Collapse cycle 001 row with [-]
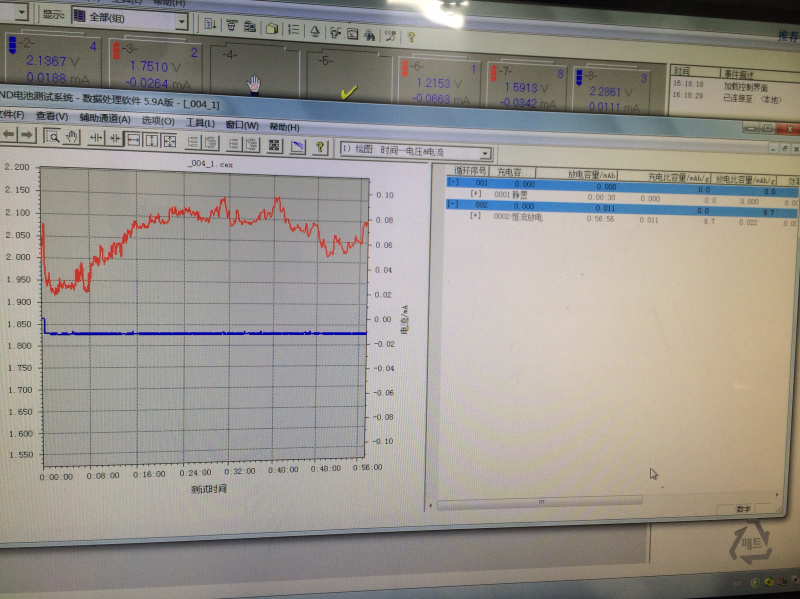The image size is (800, 599). click(x=453, y=181)
